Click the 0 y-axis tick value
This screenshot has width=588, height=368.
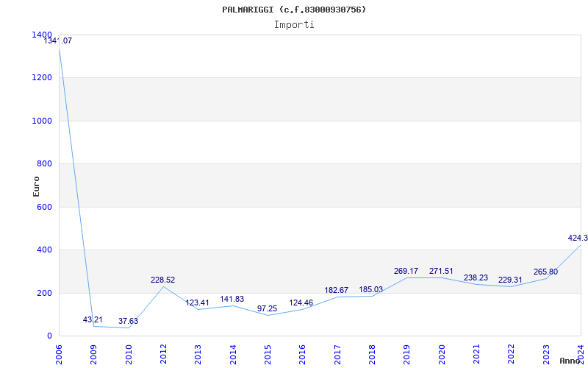pyautogui.click(x=49, y=336)
